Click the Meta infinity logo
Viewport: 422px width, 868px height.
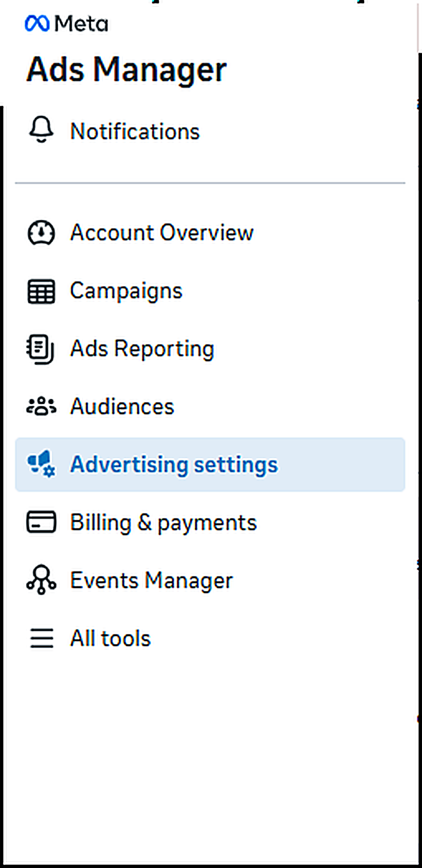(x=37, y=24)
